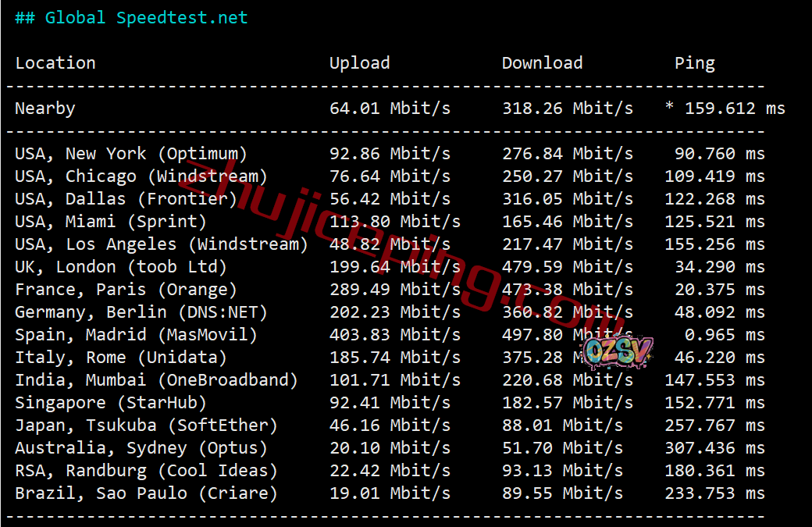Viewport: 812px width, 527px height.
Task: Click Brazil, Sao Paulo (Criare) entry
Action: (146, 493)
